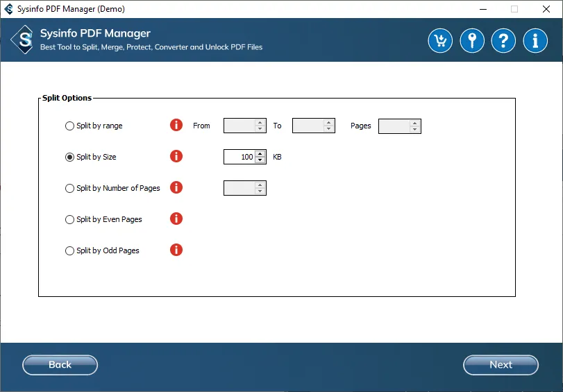The width and height of the screenshot is (563, 392).
Task: Click the Sysinfo logo in the header
Action: click(22, 40)
